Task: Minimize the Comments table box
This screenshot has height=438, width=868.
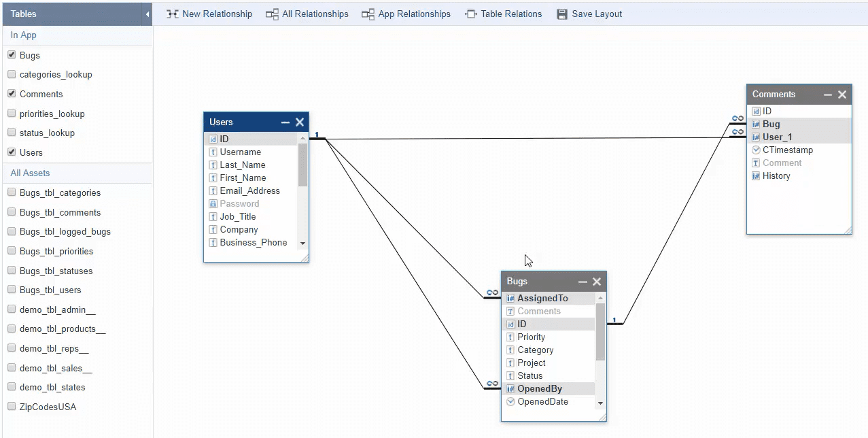Action: point(828,95)
